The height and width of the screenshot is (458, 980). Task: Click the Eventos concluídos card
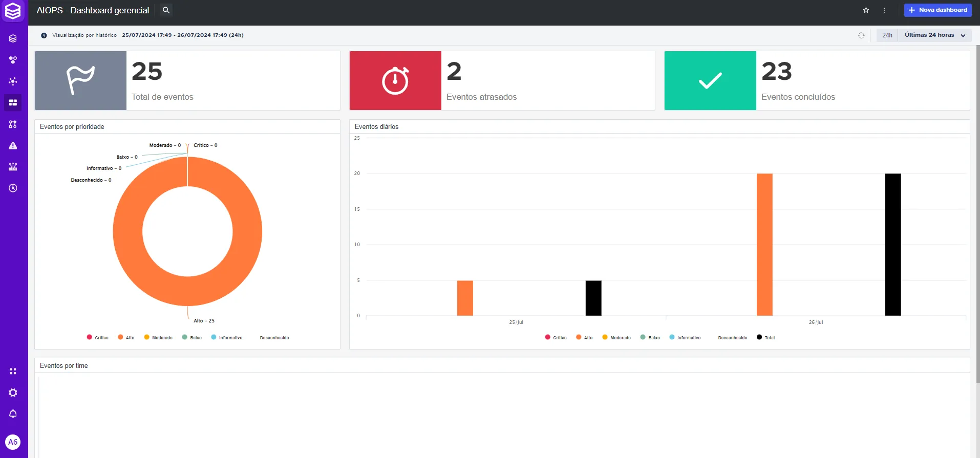(817, 80)
